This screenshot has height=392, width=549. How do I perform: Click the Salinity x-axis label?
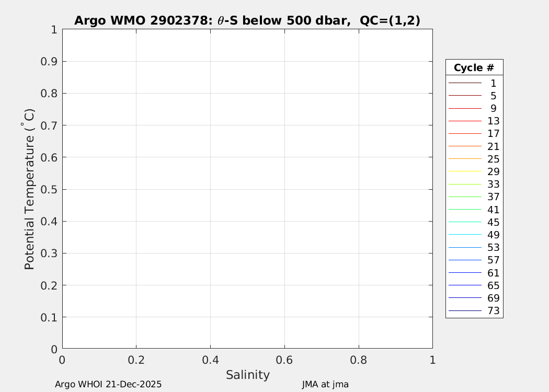(248, 375)
